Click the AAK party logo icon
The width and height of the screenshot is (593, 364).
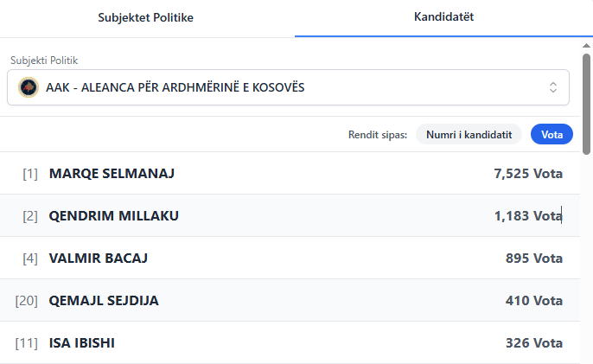pos(29,87)
